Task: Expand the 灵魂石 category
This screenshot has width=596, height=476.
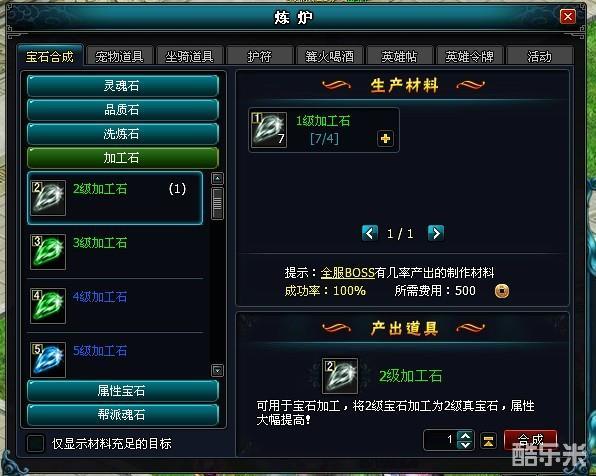Action: tap(123, 86)
